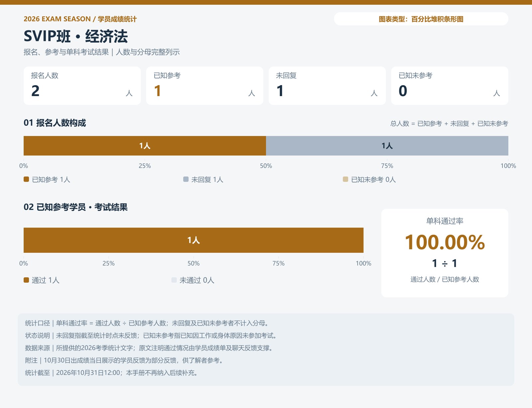Screen dimensions: 532x408
Task: Click the 附注 note line
Action: (x=125, y=360)
